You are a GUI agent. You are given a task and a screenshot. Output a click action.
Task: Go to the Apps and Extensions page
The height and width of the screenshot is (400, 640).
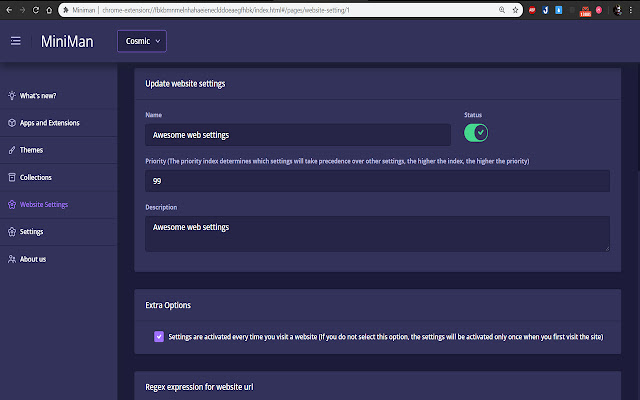point(50,123)
